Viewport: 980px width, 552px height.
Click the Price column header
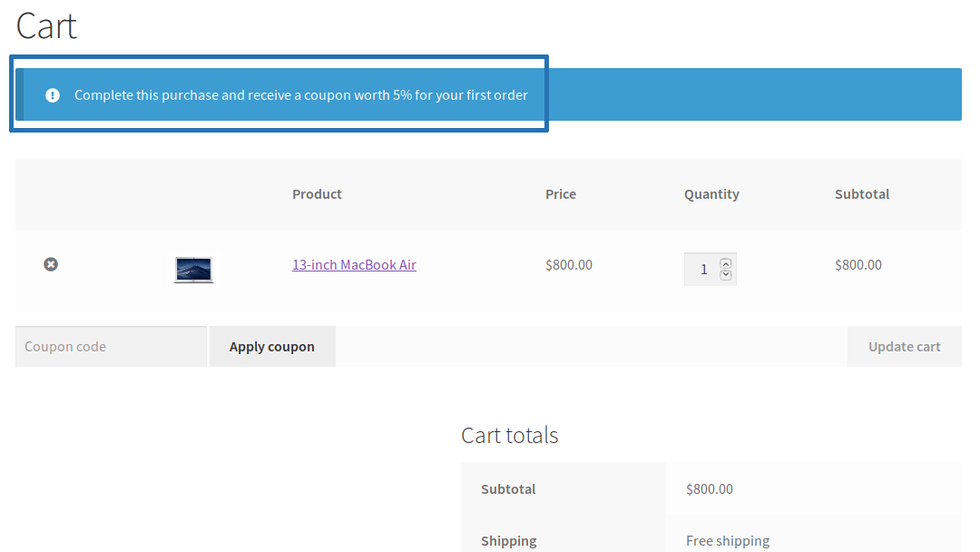pos(561,193)
